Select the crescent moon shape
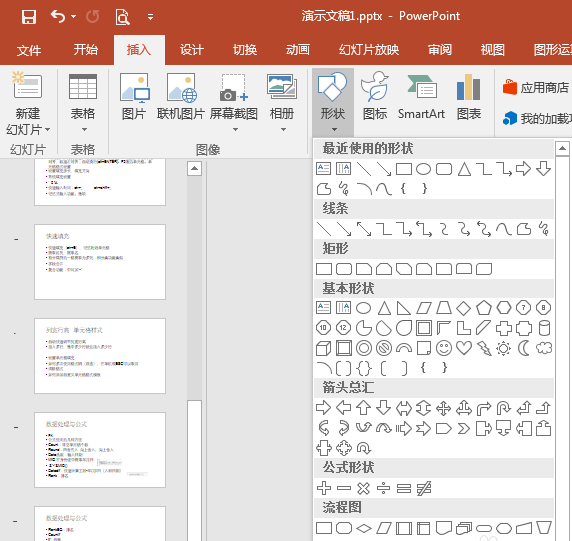The image size is (572, 541). tap(523, 348)
